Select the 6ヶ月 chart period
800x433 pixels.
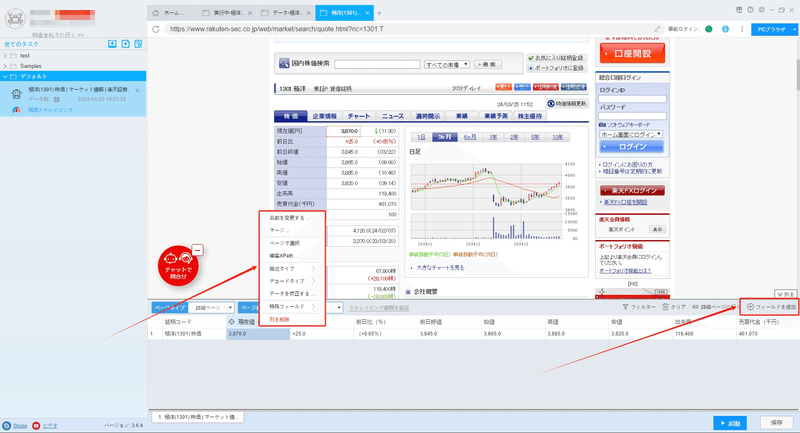click(x=470, y=137)
